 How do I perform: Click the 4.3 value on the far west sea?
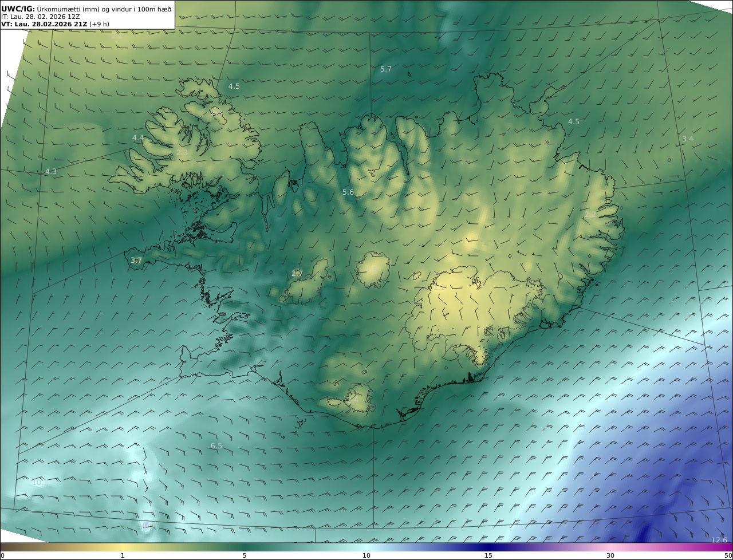[x=51, y=171]
